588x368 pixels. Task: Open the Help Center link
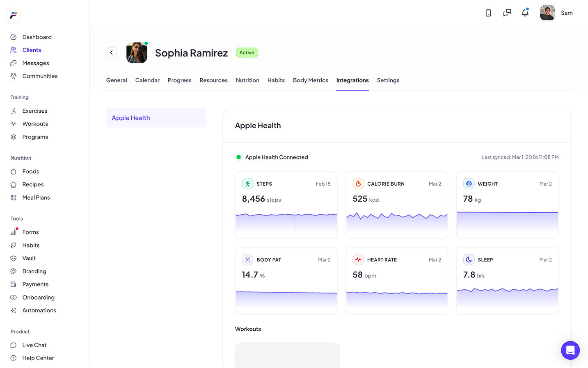click(x=38, y=358)
